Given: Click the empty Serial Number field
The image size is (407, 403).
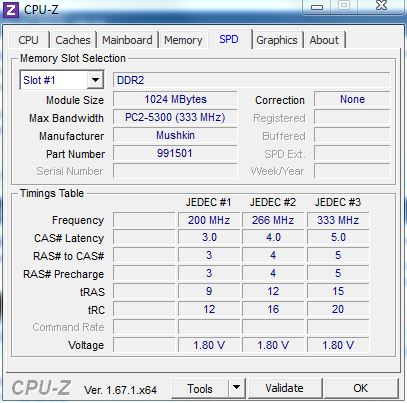Looking at the screenshot, I should point(175,171).
